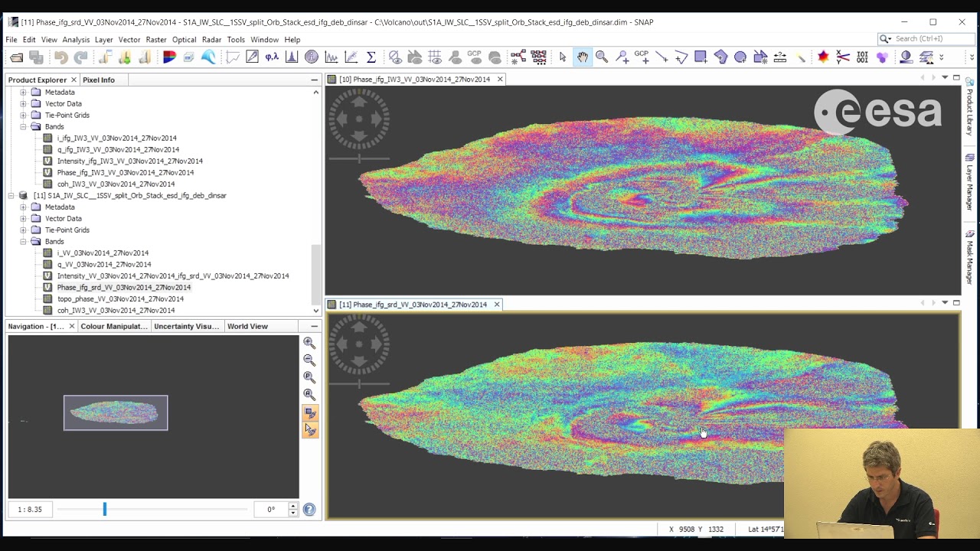Viewport: 980px width, 551px height.
Task: Expand Vector Data under product [11]
Action: click(23, 218)
